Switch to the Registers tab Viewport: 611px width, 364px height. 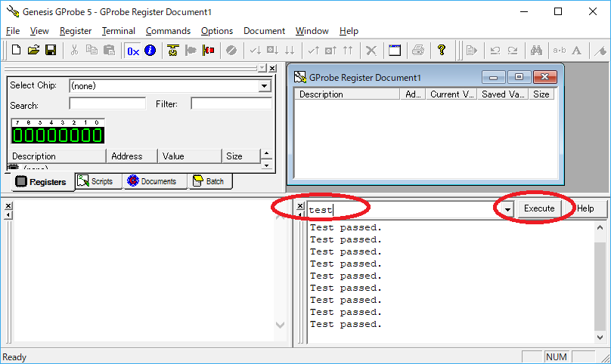coord(43,182)
